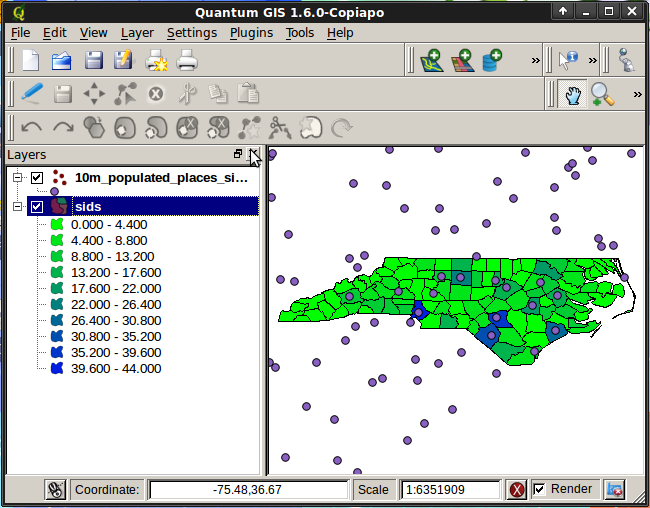Click the CRS status projection button

click(x=615, y=490)
